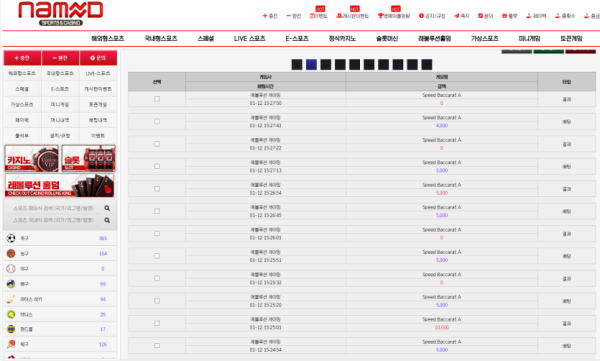Select checkbox for row 01-12 15:27:13
This screenshot has width=600, height=361.
coord(157,166)
